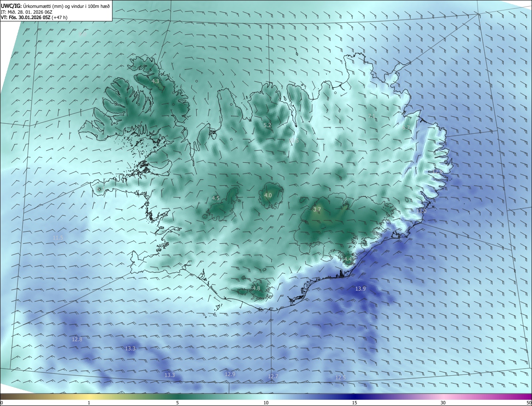Select the 6.7 value label in the northeast

click(x=406, y=128)
